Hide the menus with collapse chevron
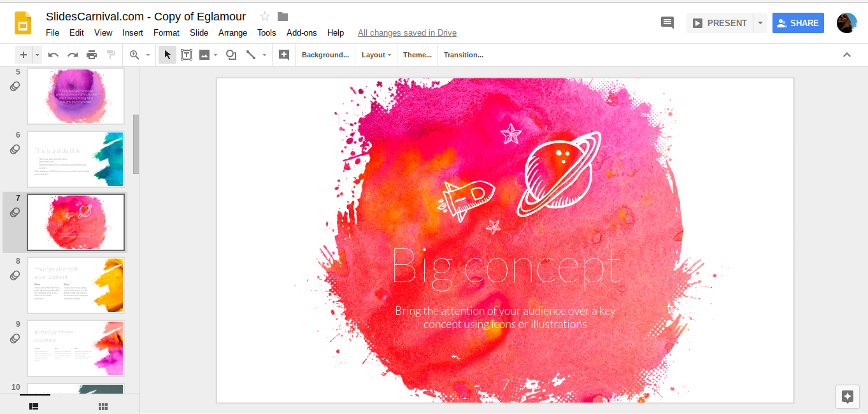 [847, 55]
